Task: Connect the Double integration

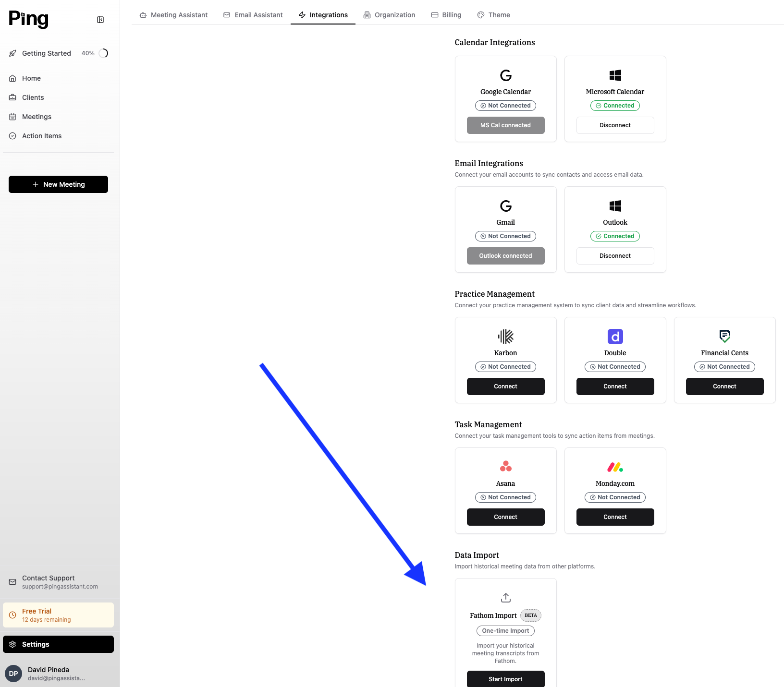Action: [615, 386]
